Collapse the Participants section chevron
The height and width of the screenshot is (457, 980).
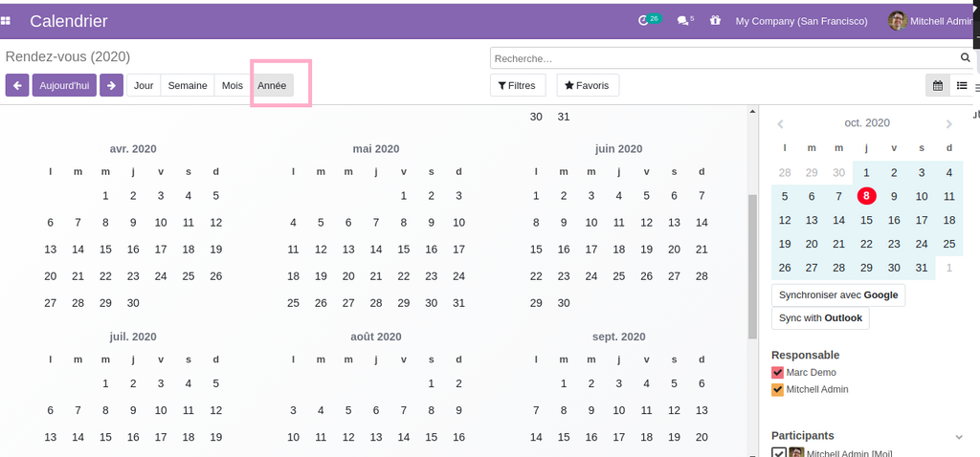(x=959, y=437)
